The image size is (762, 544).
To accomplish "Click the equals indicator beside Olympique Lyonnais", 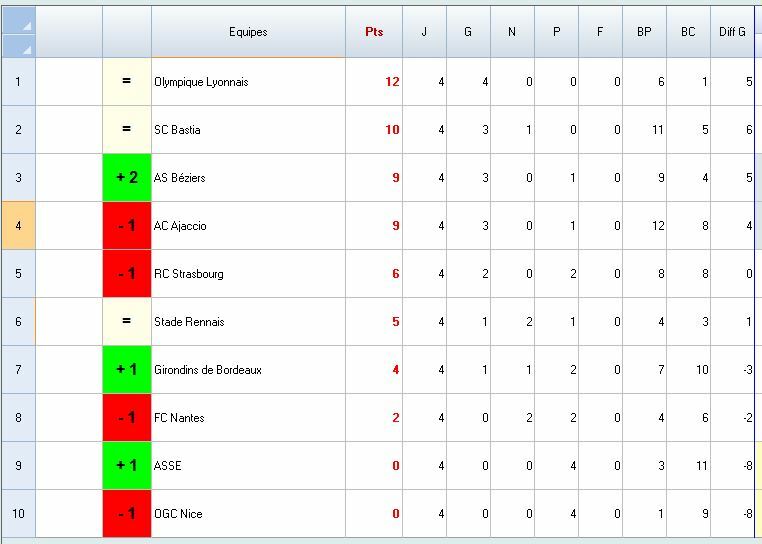I will 127,82.
